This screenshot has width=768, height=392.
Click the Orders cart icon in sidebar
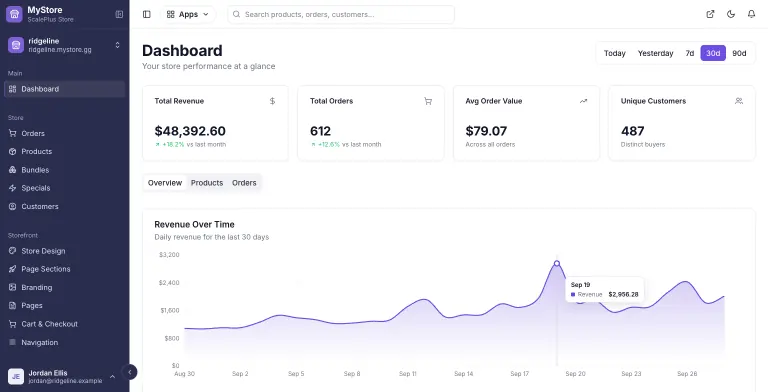[x=13, y=133]
